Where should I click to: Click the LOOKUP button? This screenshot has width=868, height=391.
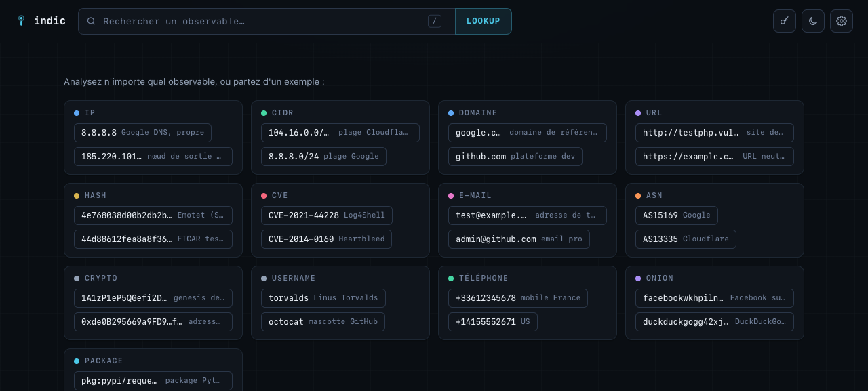tap(484, 21)
